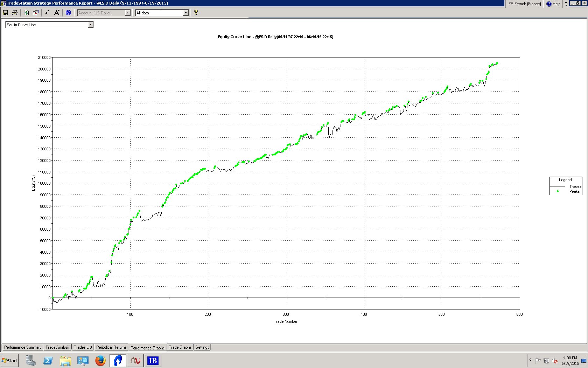
Task: Click the 600 label on the trade number axis
Action: tap(519, 314)
